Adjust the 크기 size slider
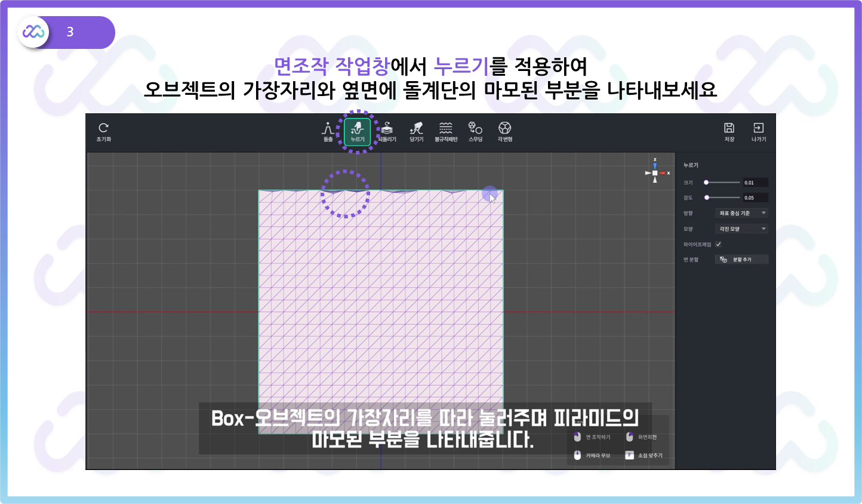Image resolution: width=862 pixels, height=504 pixels. 722,183
